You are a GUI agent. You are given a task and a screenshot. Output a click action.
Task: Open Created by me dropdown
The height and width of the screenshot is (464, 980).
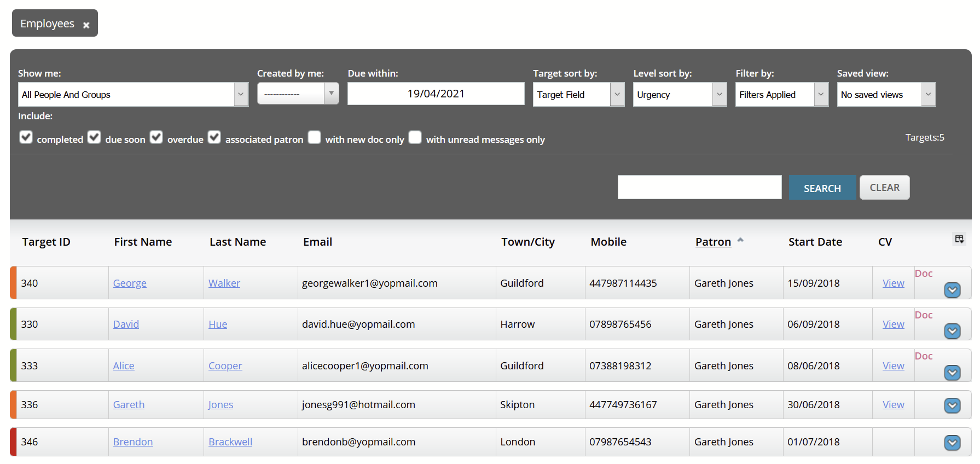click(x=298, y=93)
